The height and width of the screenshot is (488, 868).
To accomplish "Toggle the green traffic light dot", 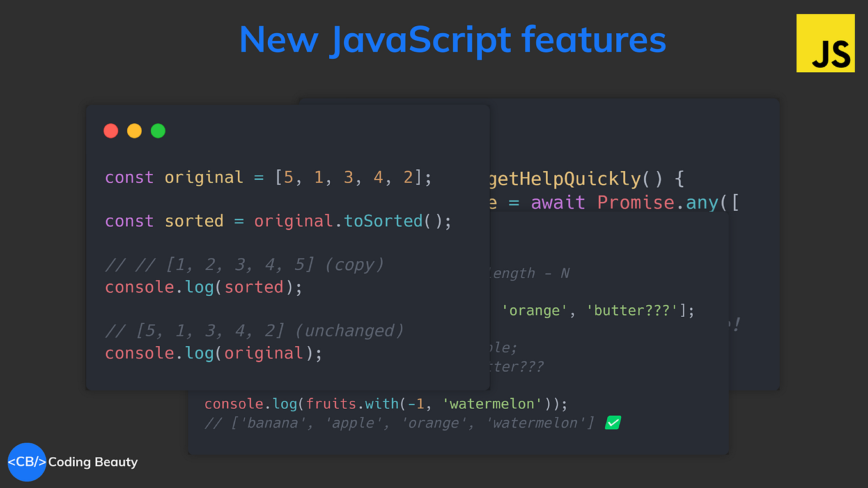I will coord(158,130).
